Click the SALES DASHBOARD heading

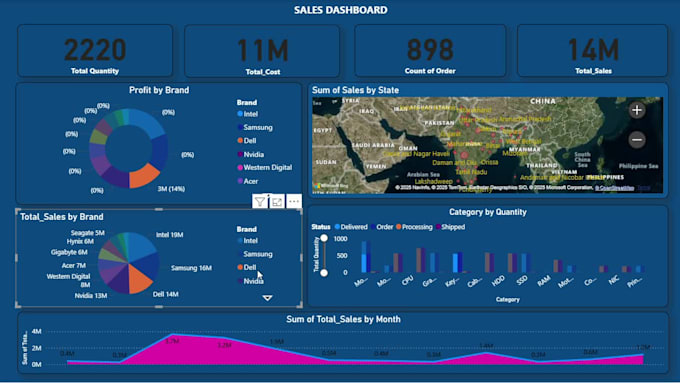340,10
